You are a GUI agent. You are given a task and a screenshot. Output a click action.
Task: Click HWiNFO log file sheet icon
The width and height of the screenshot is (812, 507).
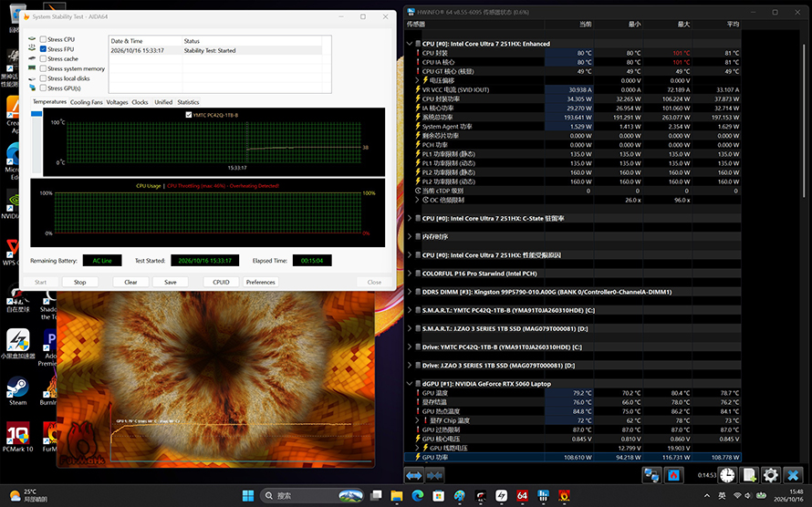tap(749, 475)
